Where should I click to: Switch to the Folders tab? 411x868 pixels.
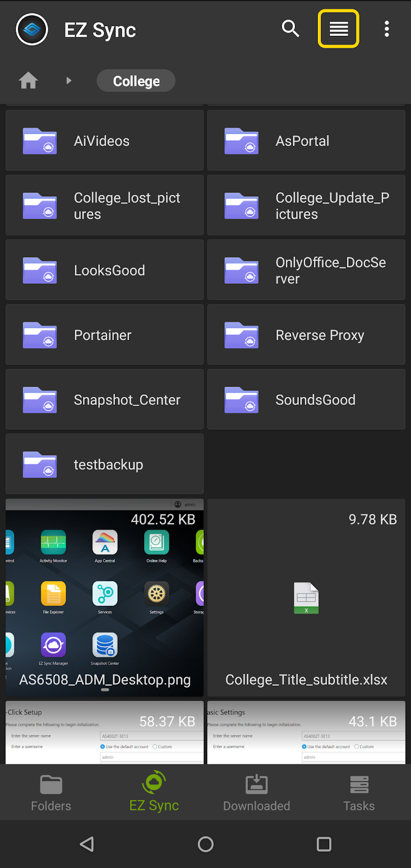pos(51,793)
